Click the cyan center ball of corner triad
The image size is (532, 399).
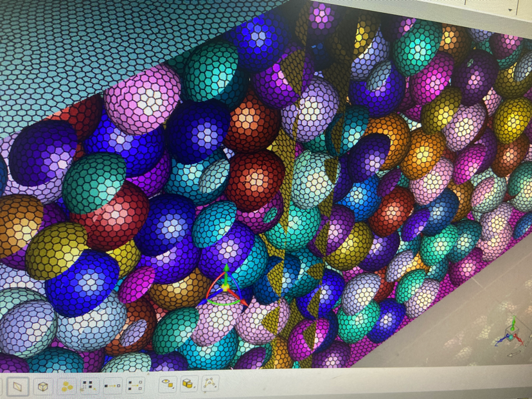coord(511,336)
